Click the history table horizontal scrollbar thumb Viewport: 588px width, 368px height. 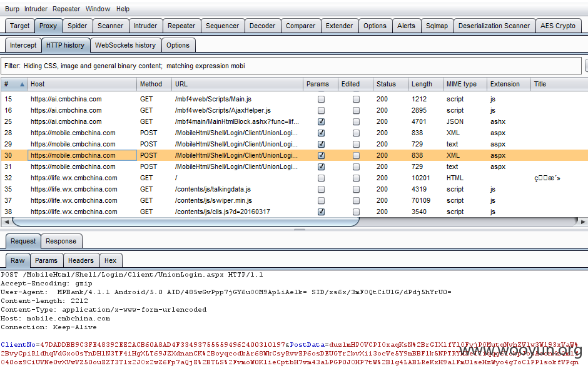point(186,222)
